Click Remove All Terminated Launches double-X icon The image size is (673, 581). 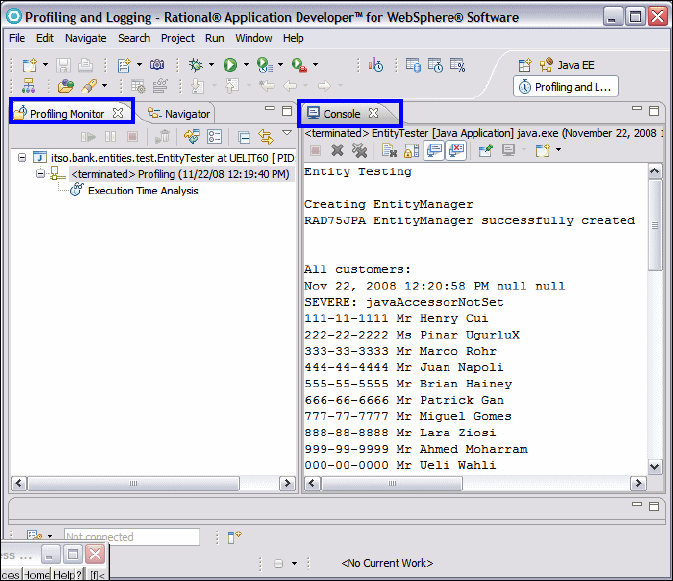click(359, 150)
